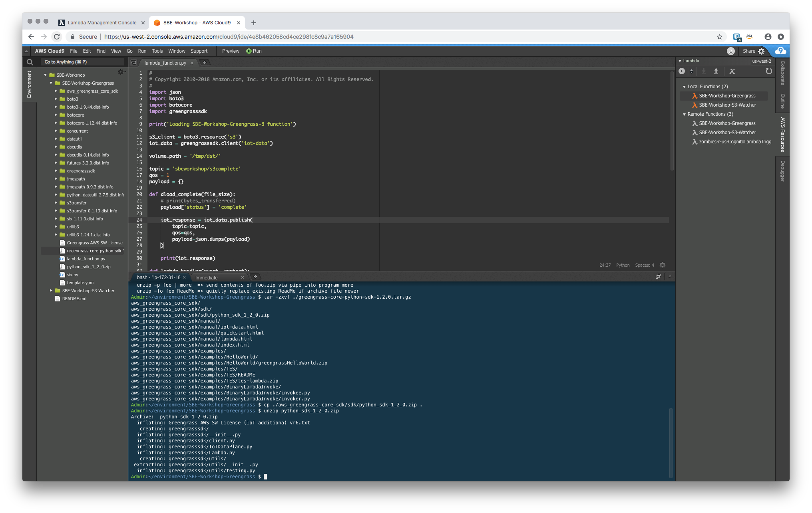Bookmark this page with the star icon
812x513 pixels.
pyautogui.click(x=720, y=37)
